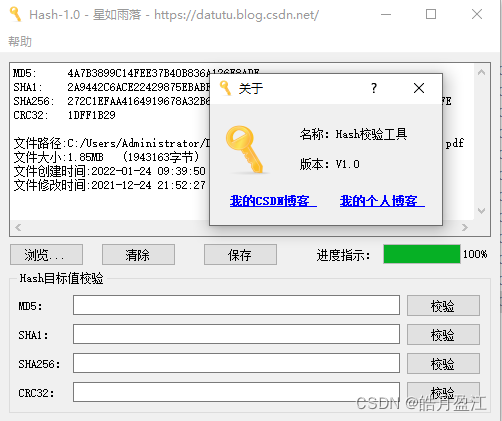Click 校验 button next to MD5 field
Viewport: 502px width, 421px height.
pos(443,305)
